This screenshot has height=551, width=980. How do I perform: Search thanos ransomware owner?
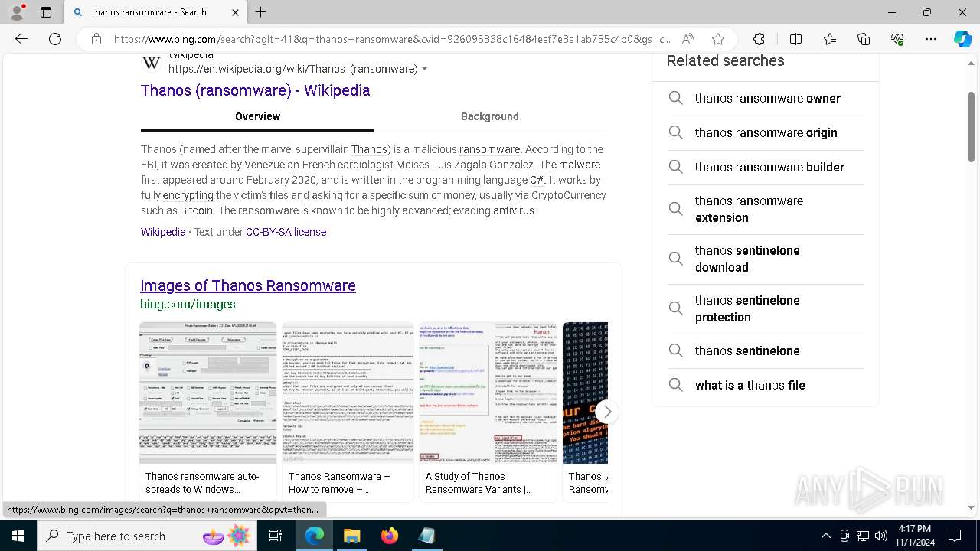[x=766, y=98]
